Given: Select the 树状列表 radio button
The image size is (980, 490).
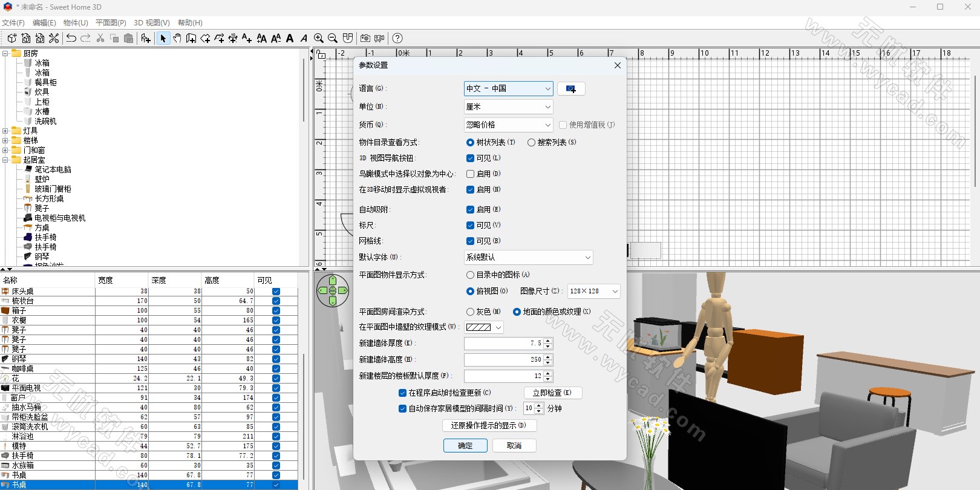Looking at the screenshot, I should coord(470,143).
